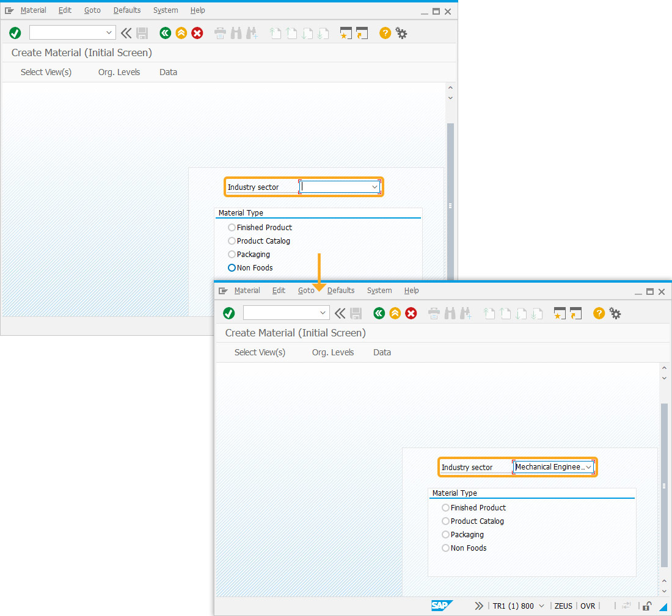Click Find binoculars icon in back window

pyautogui.click(x=236, y=33)
